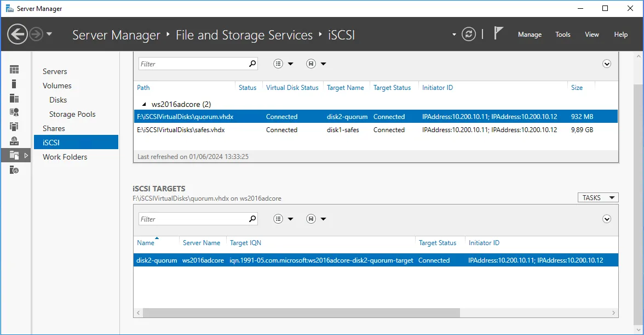Image resolution: width=644 pixels, height=335 pixels.
Task: Select the All Servers sidebar icon
Action: (14, 98)
